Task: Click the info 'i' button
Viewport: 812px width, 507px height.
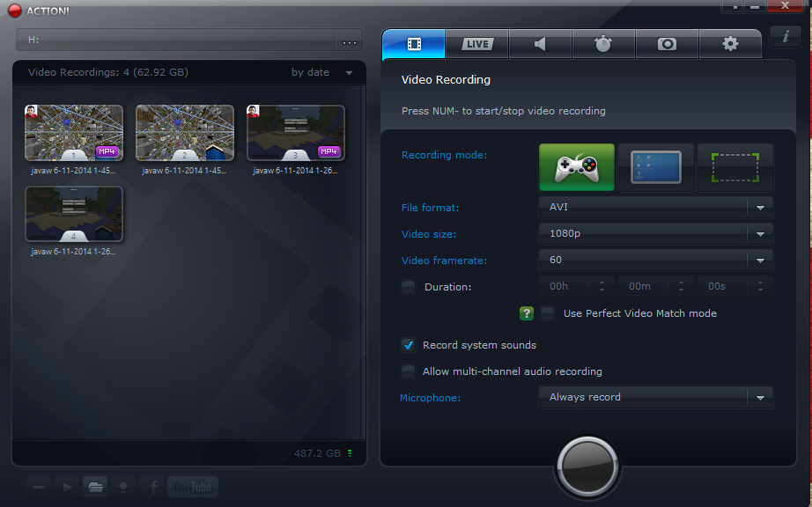Action: click(x=786, y=36)
